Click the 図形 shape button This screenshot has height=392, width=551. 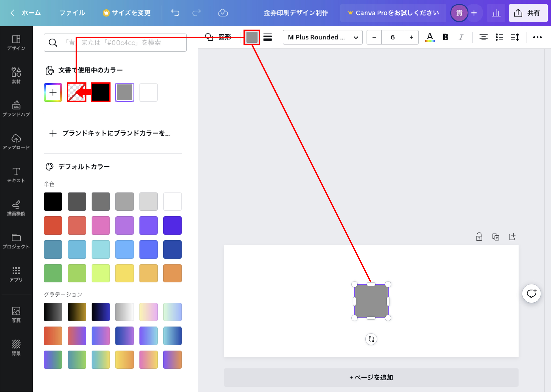[218, 37]
